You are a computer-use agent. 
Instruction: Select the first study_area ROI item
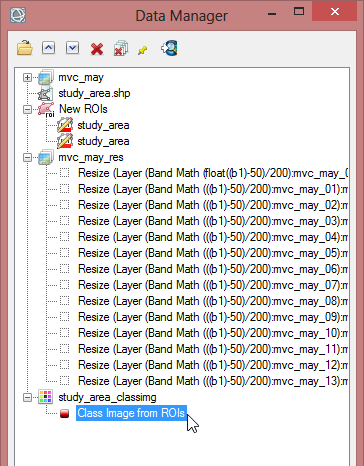(x=103, y=125)
